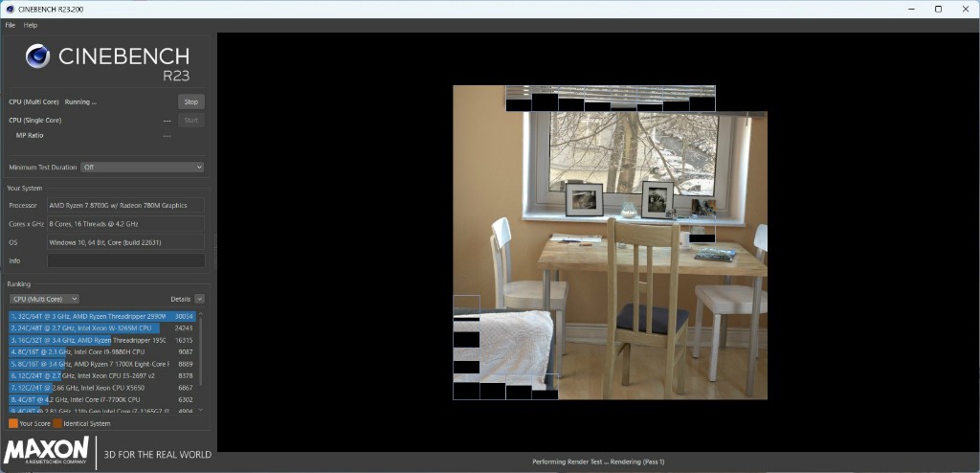Select the Intel Xeon W-3265M ranking entry
This screenshot has height=473, width=980.
coord(102,327)
